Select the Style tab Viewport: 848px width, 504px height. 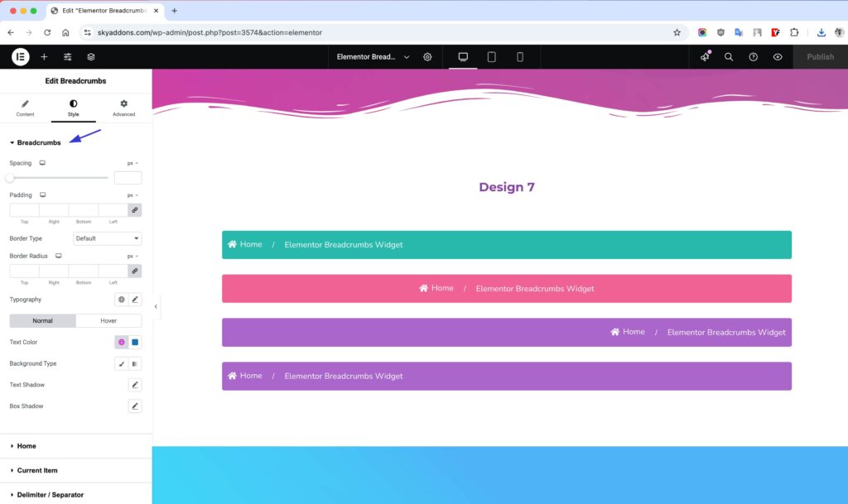[x=74, y=108]
